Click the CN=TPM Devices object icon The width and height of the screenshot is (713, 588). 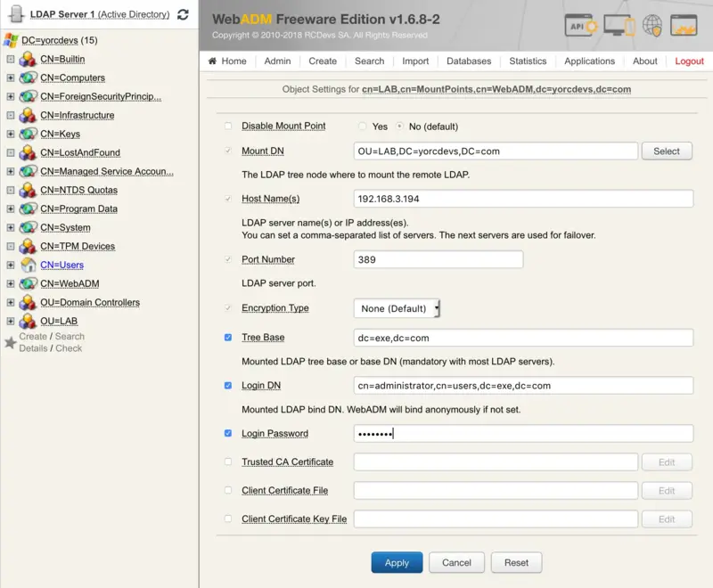pos(29,246)
